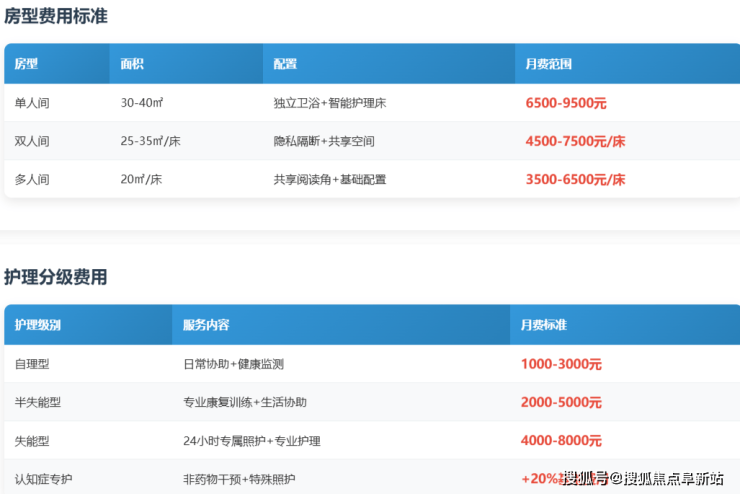Viewport: 740px width, 494px height.
Task: Click the 3500-6500元/床 price text
Action: 575,180
